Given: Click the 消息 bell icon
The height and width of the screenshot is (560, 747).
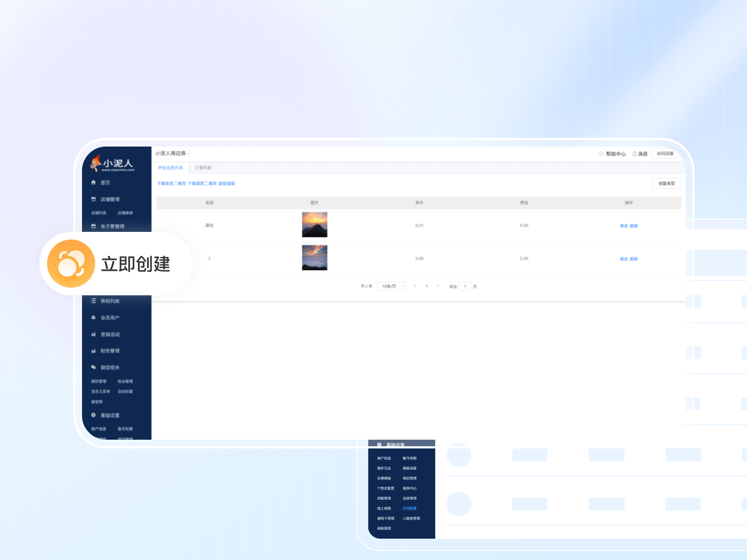Looking at the screenshot, I should [x=634, y=154].
